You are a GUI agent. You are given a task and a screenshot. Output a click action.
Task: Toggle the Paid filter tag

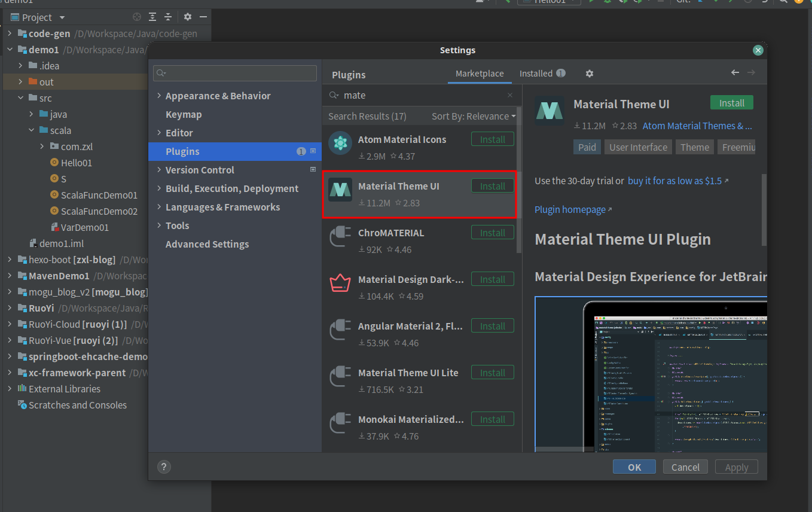pos(587,147)
